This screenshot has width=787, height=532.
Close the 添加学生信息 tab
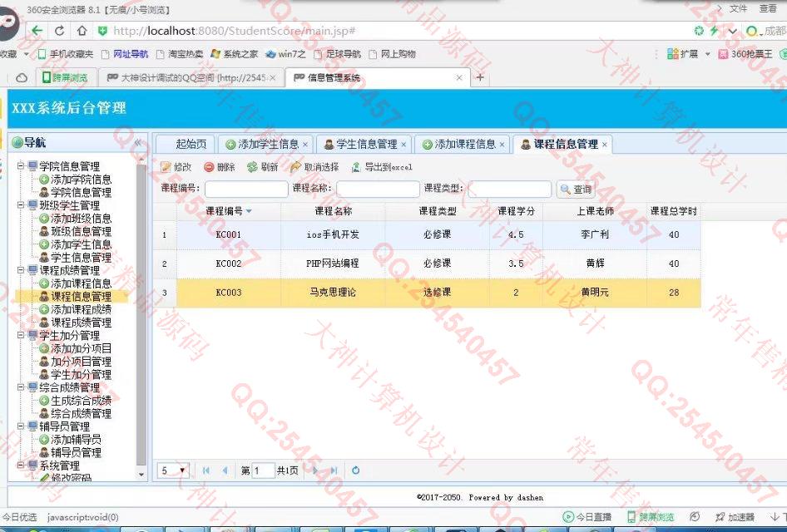(x=305, y=145)
